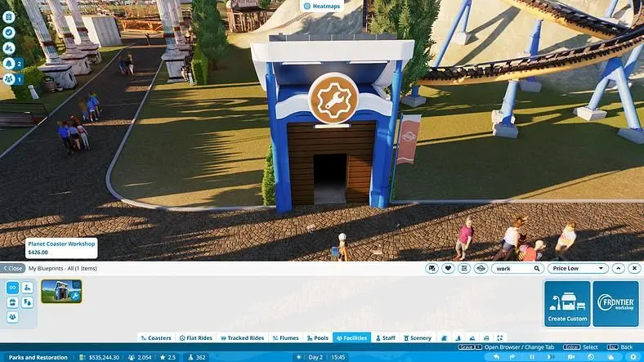
Task: Open park rating 2.5 star
Action: [x=168, y=357]
